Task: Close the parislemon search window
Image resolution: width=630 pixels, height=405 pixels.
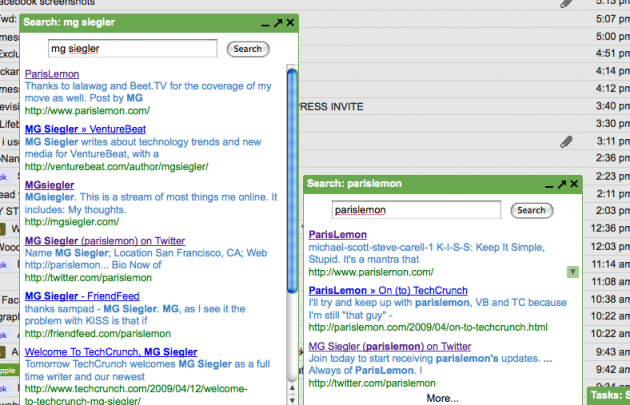Action: pyautogui.click(x=574, y=184)
